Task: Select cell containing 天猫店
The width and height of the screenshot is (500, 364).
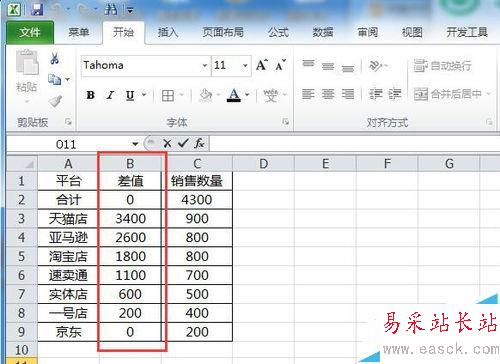Action: (x=68, y=219)
